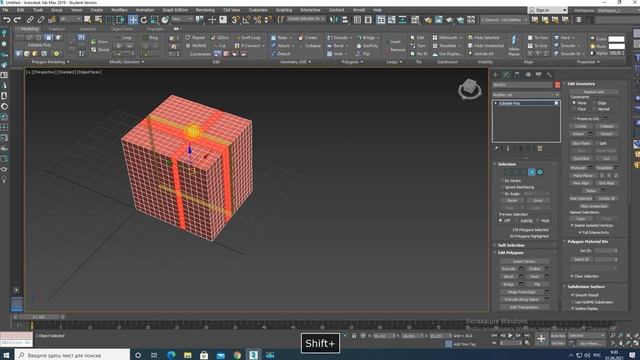Open the Motion panel tab icon
This screenshot has width=640, height=360.
click(x=528, y=75)
